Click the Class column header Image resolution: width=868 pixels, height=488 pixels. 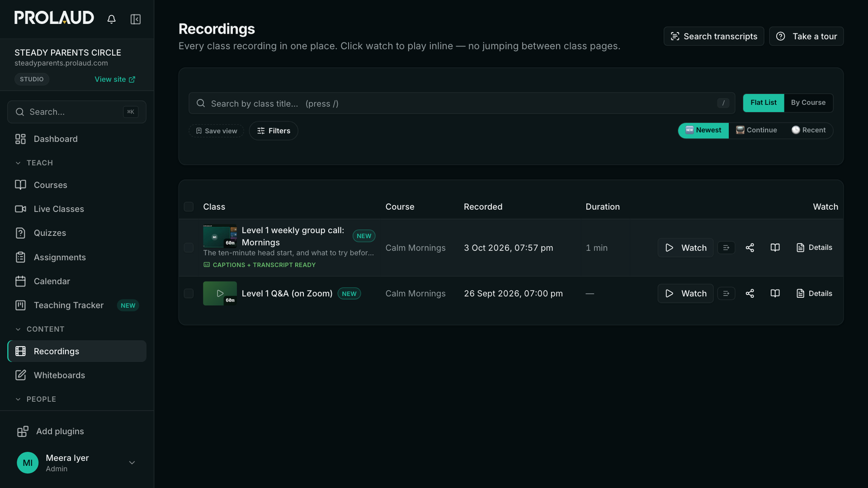click(x=214, y=207)
